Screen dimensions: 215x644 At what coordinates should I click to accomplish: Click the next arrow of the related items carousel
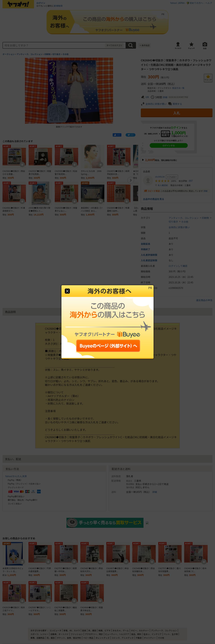130,180
